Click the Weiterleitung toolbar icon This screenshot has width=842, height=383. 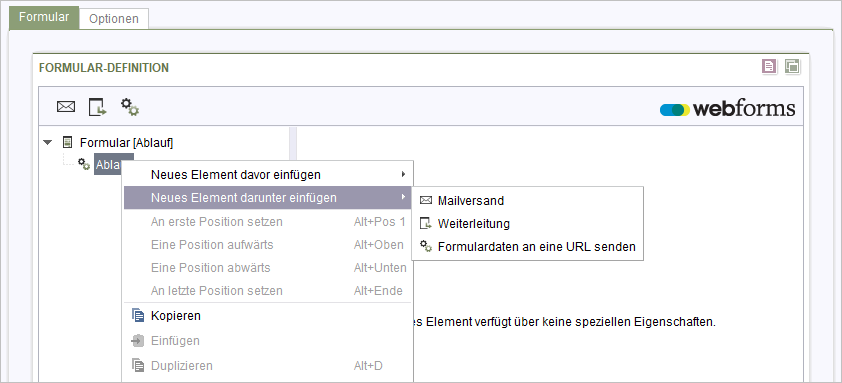click(97, 107)
